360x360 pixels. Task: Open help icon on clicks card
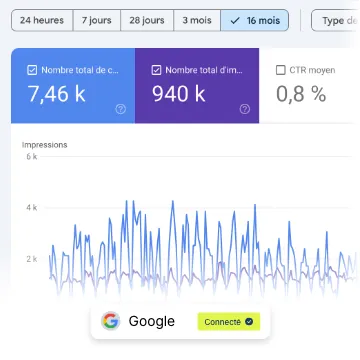pos(120,109)
